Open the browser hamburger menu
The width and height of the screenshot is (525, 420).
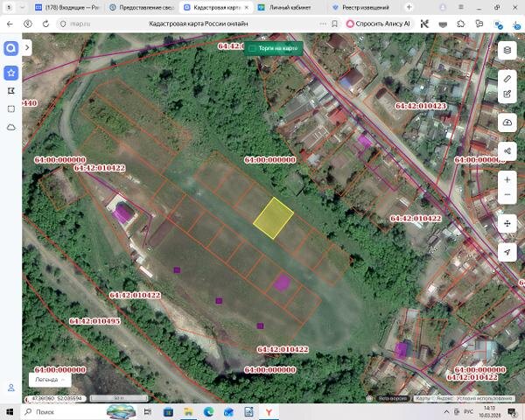click(x=461, y=7)
